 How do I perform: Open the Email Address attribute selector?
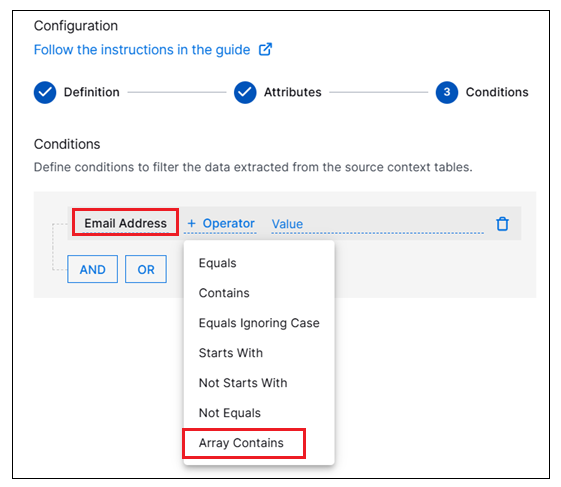pos(125,223)
